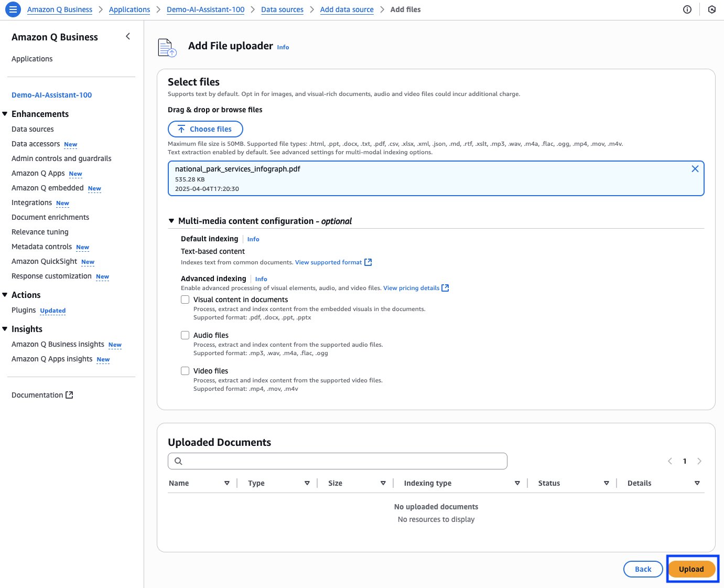This screenshot has height=588, width=724.
Task: Enable Audio files indexing checkbox
Action: click(185, 335)
